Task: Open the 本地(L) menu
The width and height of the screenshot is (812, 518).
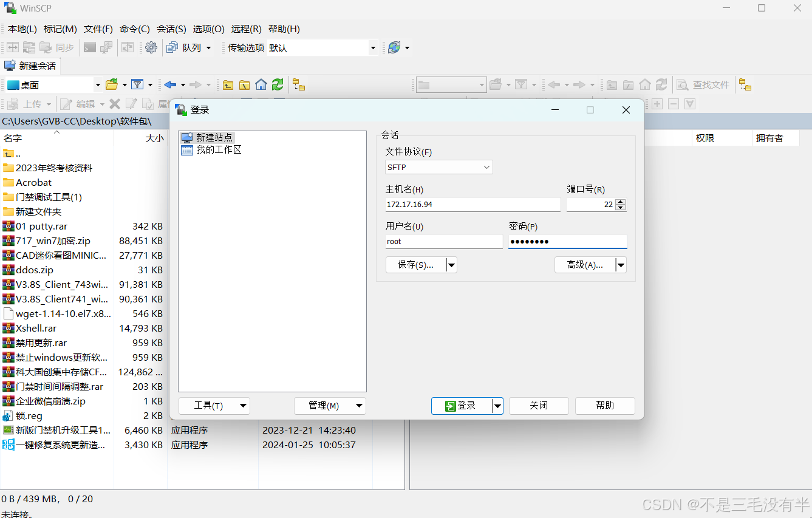Action: click(x=22, y=29)
